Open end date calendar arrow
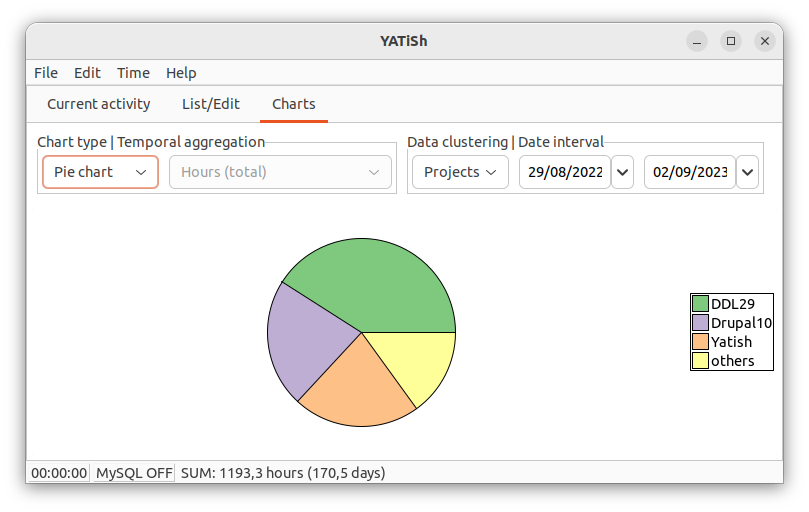 (x=748, y=172)
